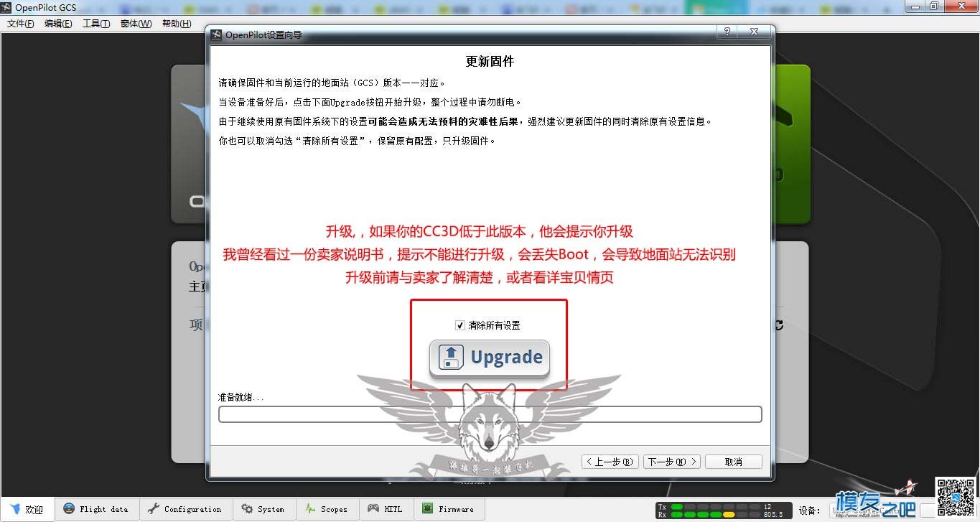Open the 窗体 menu

pos(136,24)
